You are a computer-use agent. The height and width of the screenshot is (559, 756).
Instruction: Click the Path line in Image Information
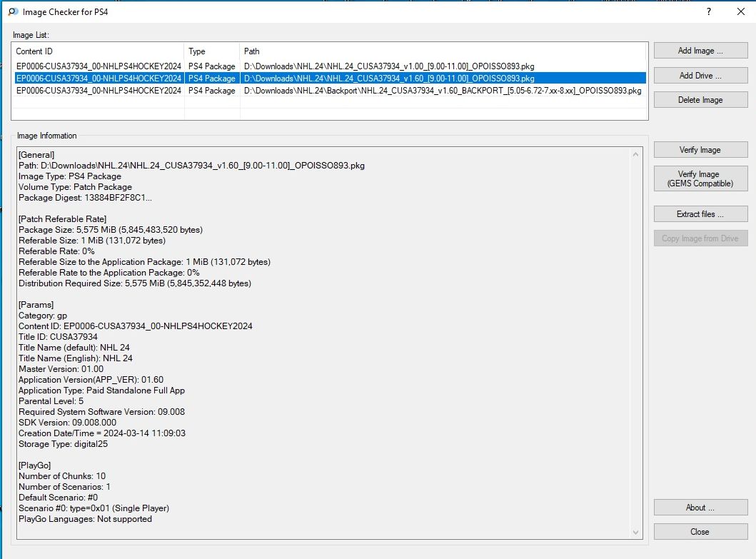191,166
